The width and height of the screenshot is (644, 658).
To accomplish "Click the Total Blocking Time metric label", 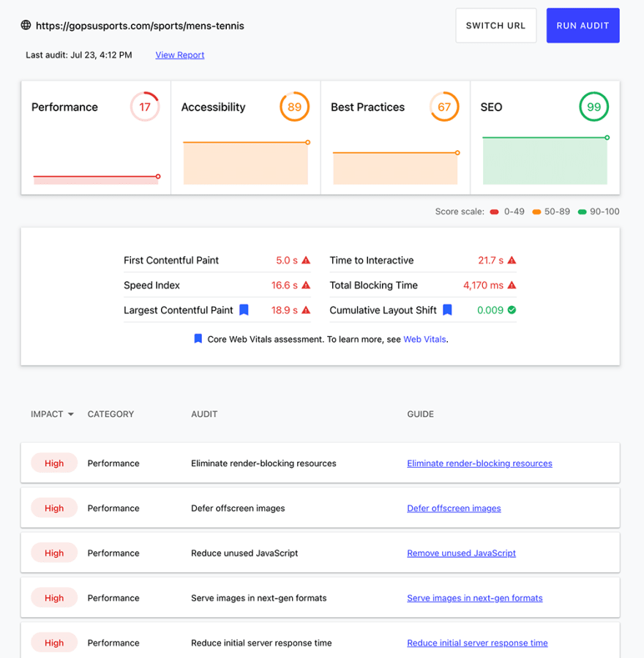I will [x=373, y=285].
